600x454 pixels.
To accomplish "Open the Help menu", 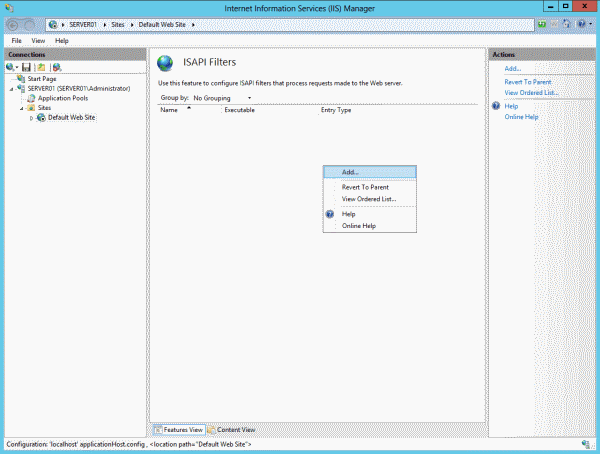I will coord(62,41).
